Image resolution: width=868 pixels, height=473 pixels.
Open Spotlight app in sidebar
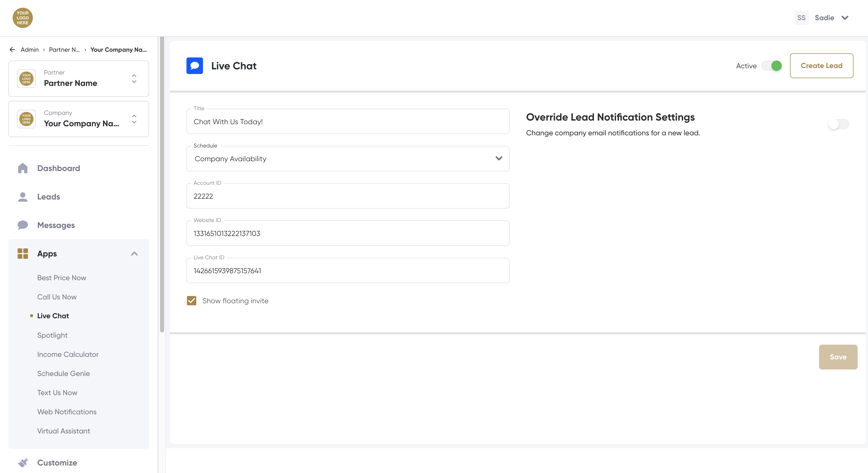click(x=52, y=335)
